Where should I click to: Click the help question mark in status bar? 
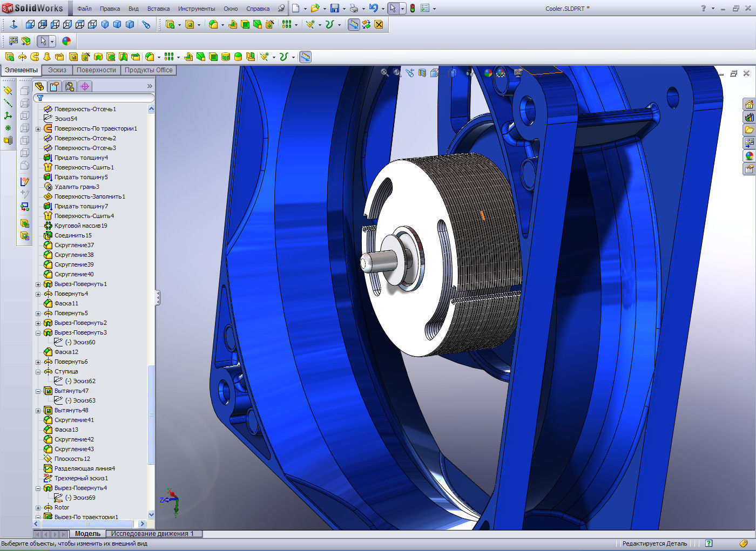point(709,543)
